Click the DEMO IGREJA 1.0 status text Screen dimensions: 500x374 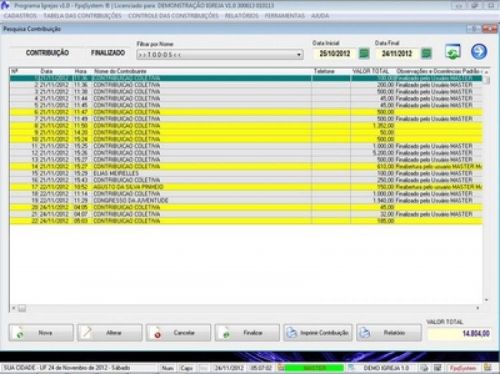click(386, 368)
